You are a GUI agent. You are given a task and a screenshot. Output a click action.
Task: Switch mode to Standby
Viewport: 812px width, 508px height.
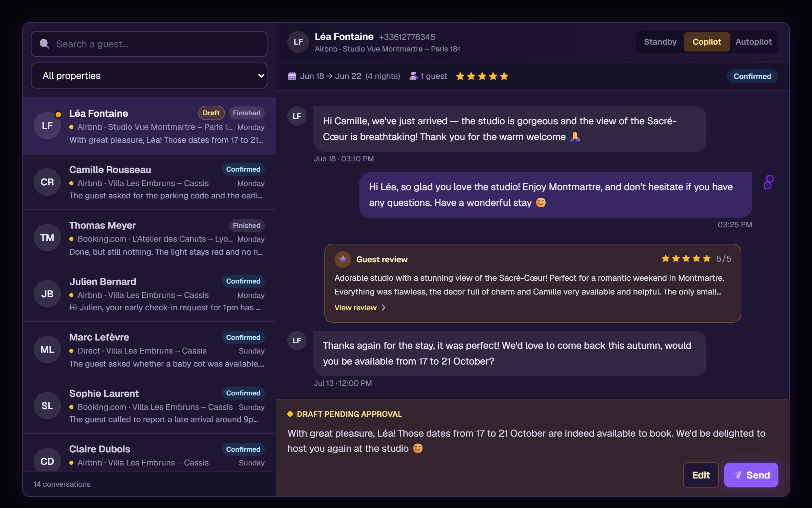point(660,42)
